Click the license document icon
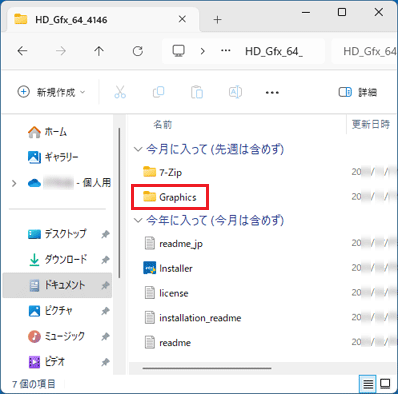 pos(150,293)
